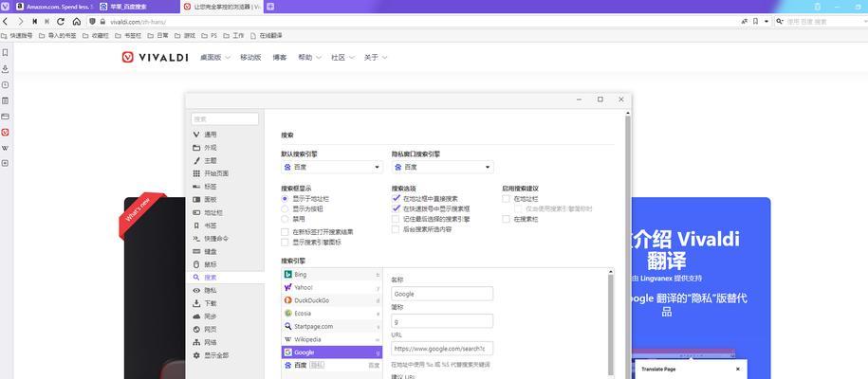Check 后台搜索所选内容
The image size is (868, 379).
396,228
